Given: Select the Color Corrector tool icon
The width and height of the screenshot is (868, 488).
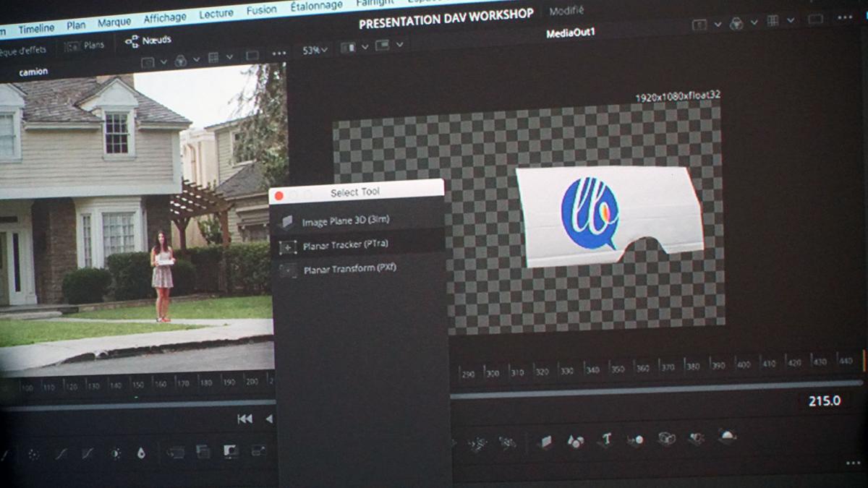Looking at the screenshot, I should click(x=33, y=454).
